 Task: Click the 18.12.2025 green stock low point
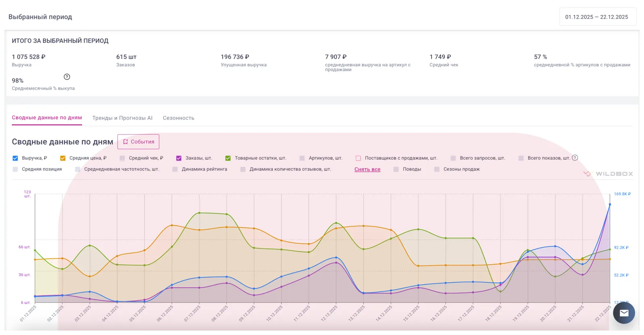(x=500, y=291)
